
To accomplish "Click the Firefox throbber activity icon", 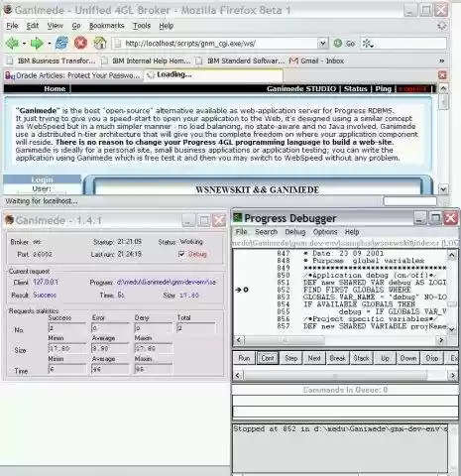I will coord(442,26).
